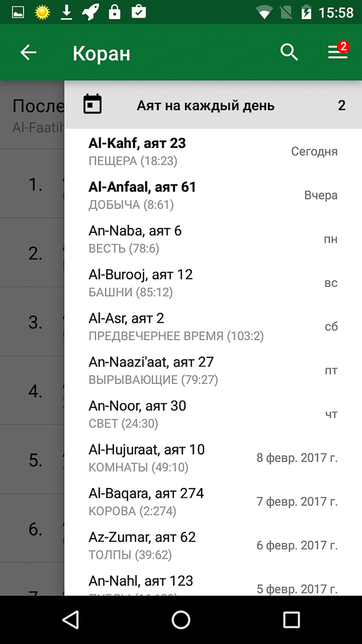Select the Аят на каждый день header
Viewport: 362px width, 644px height.
(x=213, y=105)
